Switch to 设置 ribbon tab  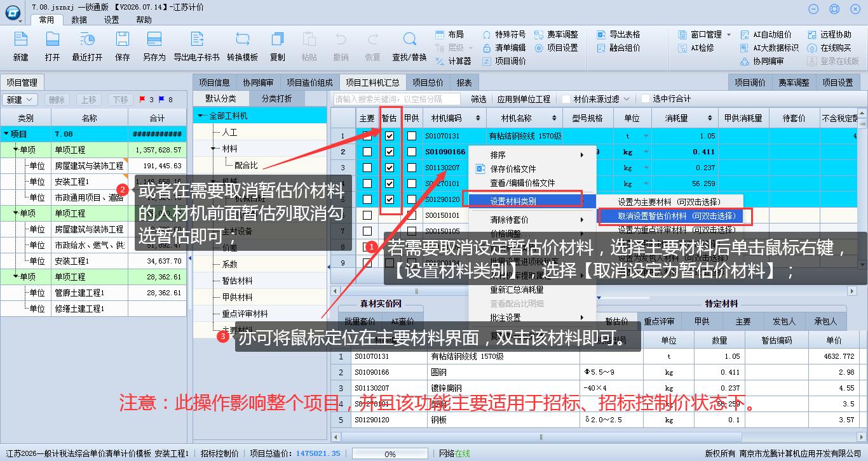112,20
